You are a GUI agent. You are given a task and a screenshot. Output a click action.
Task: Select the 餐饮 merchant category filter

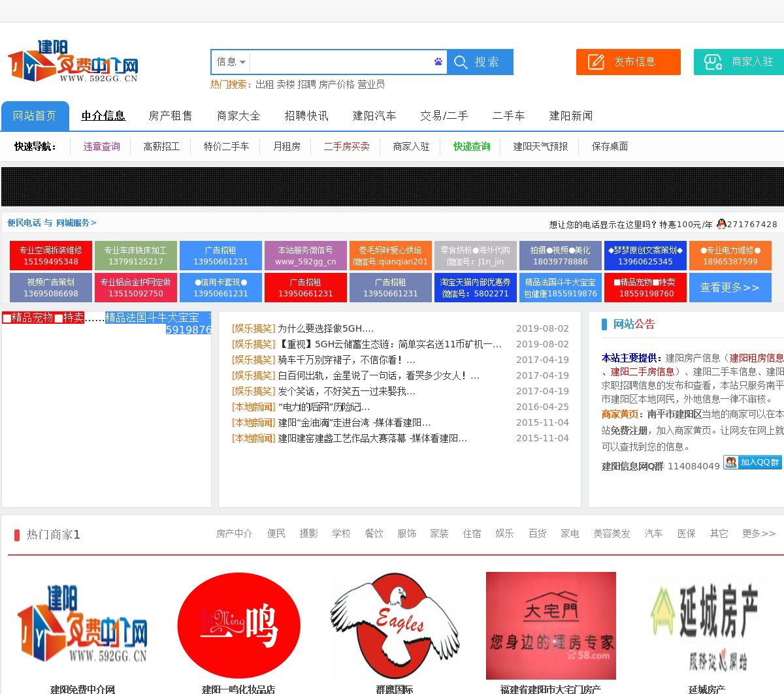point(374,534)
